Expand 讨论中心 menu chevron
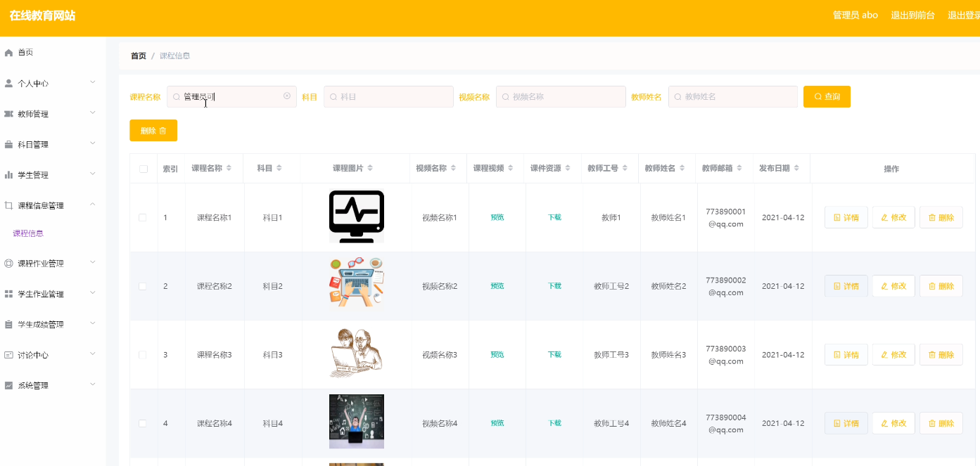This screenshot has width=980, height=466. tap(93, 354)
